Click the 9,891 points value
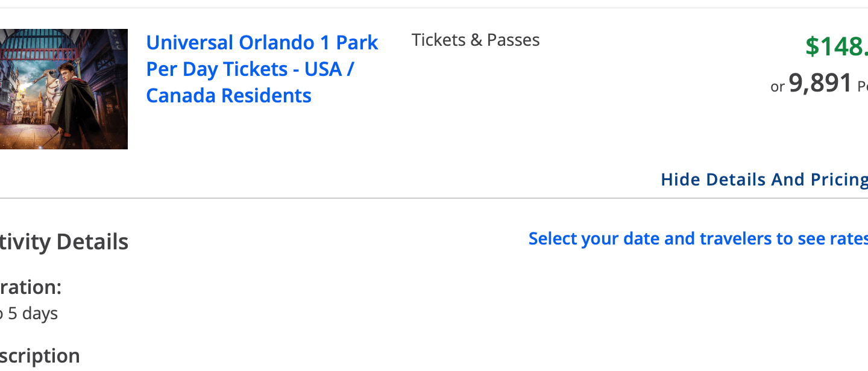This screenshot has height=371, width=868. tap(820, 83)
